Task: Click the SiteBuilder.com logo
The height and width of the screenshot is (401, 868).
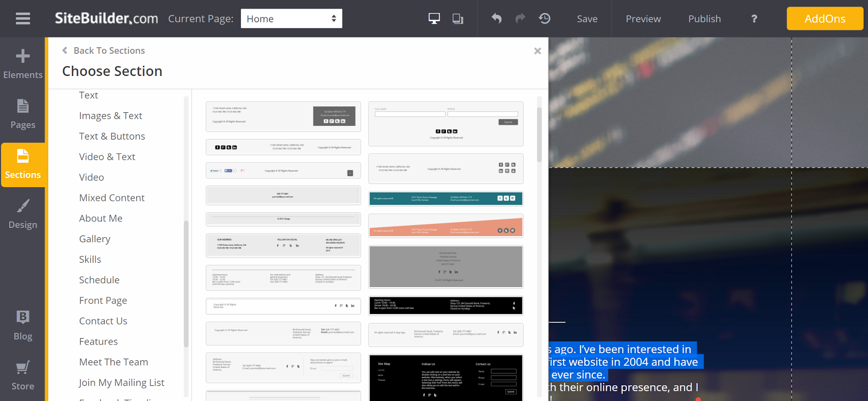Action: tap(106, 18)
